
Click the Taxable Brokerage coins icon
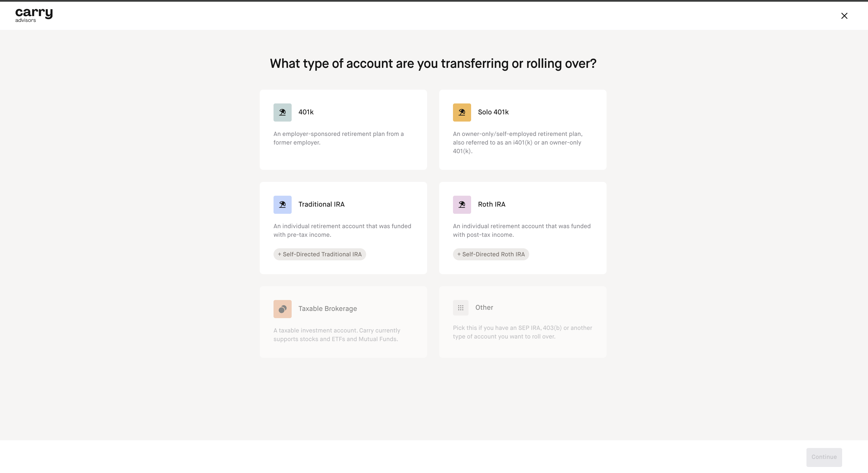tap(282, 309)
